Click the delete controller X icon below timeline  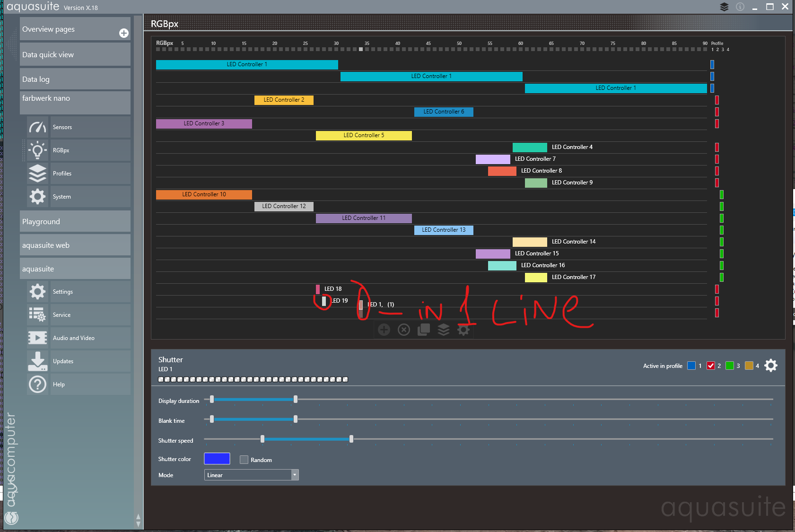coord(404,330)
